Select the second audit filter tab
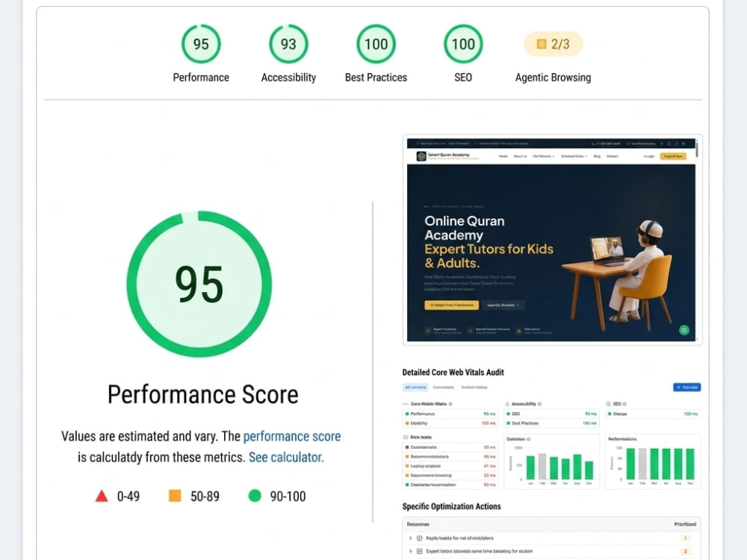Screen dimensions: 747x560 (x=443, y=387)
